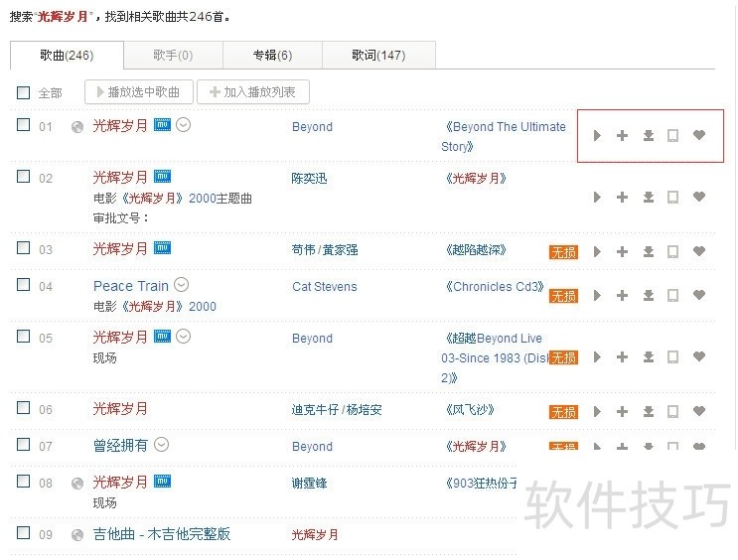The image size is (738, 560).
Task: Send 陈奕迅's song to phone
Action: (x=673, y=198)
